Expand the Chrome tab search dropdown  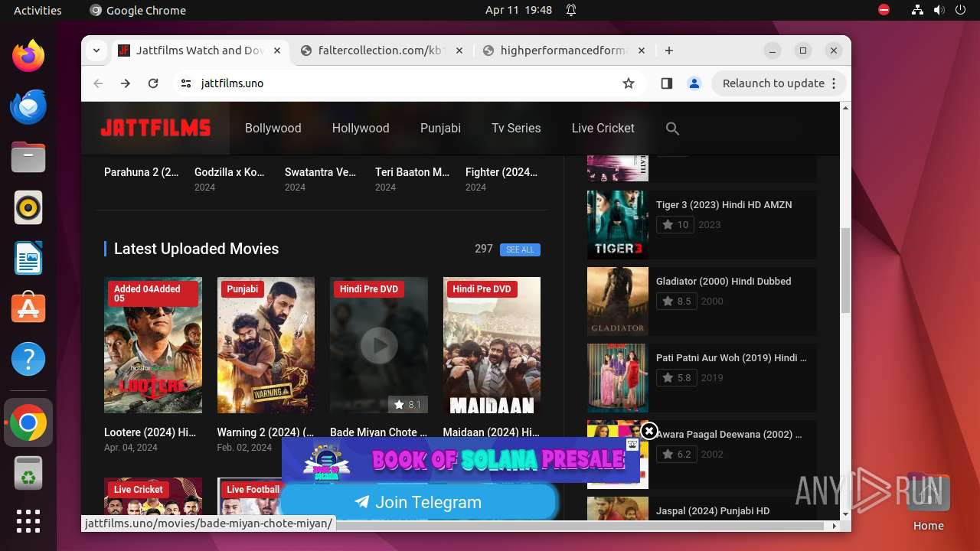tap(96, 51)
